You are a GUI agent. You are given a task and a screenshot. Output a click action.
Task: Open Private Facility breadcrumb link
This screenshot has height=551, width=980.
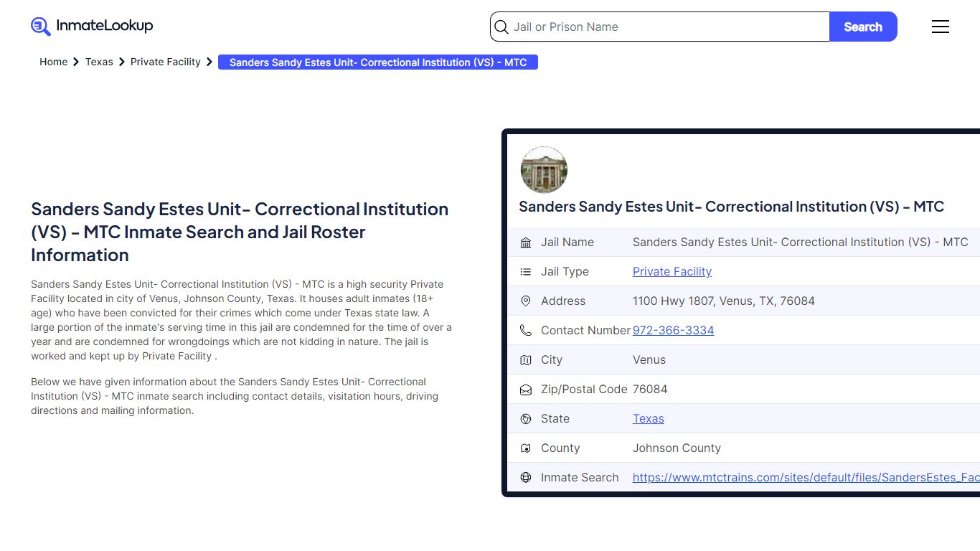tap(166, 62)
